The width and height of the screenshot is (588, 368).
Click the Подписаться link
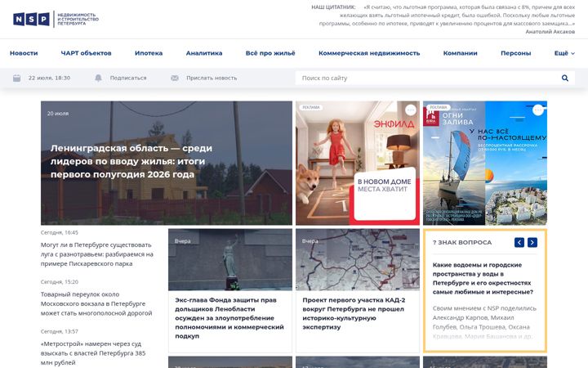pyautogui.click(x=128, y=79)
